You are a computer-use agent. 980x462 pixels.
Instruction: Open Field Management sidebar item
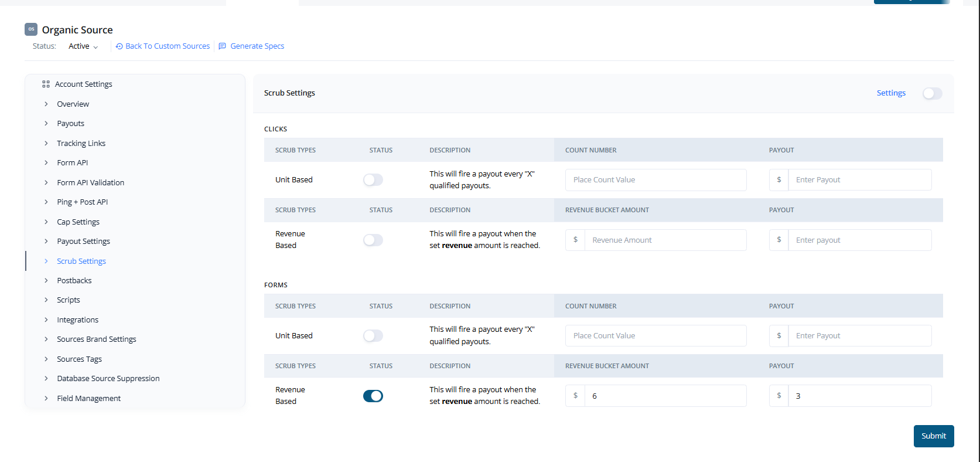(x=89, y=398)
